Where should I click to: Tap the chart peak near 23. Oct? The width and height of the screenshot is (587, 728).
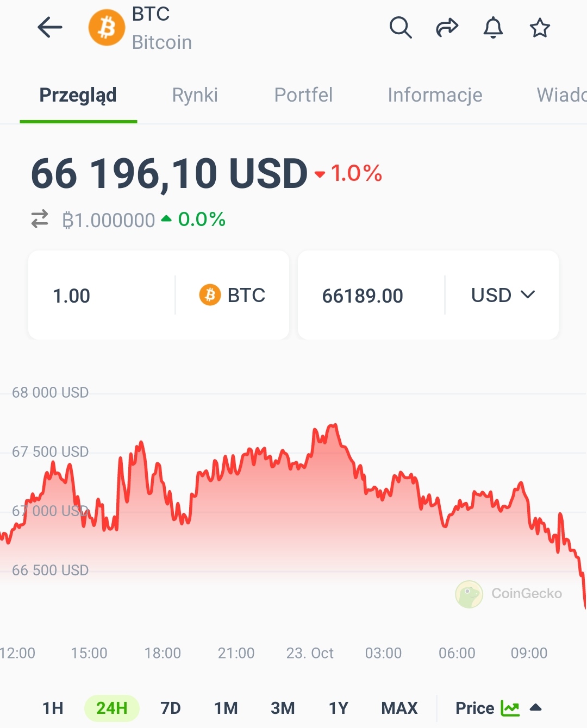pos(334,425)
